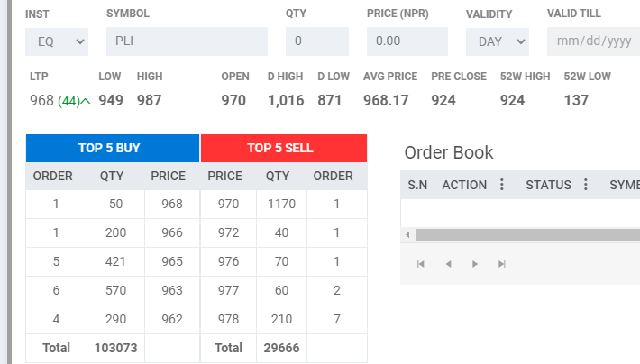Select the TOP 5 BUY tab
The image size is (640, 364).
113,148
